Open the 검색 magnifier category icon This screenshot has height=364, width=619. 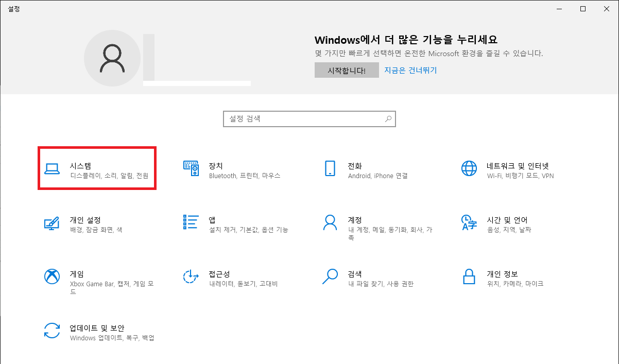(x=330, y=276)
